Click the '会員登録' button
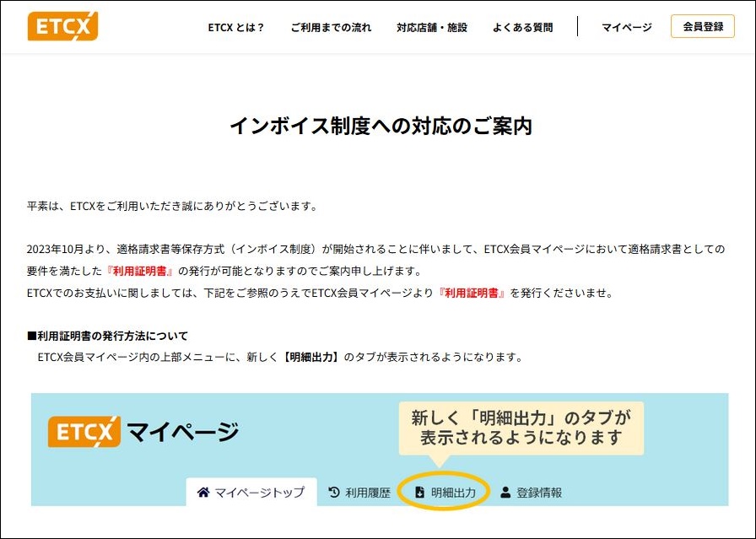This screenshot has width=756, height=539. [x=703, y=26]
